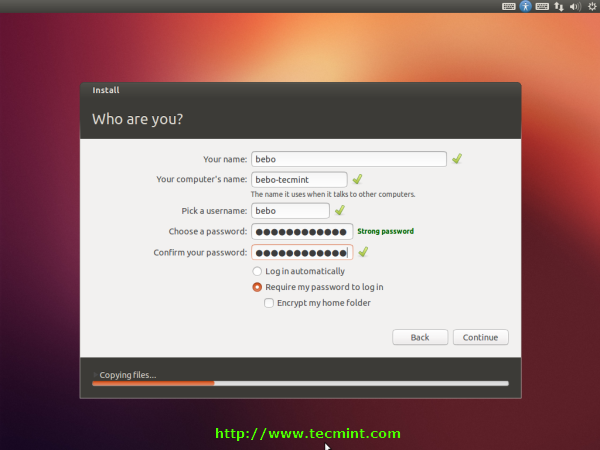Click the Pick a username: label
The image size is (600, 450).
click(214, 211)
